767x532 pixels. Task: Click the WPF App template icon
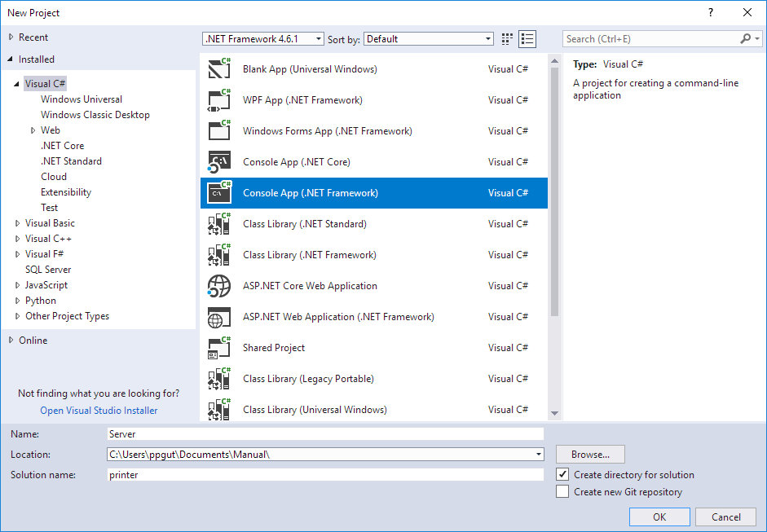click(x=219, y=100)
